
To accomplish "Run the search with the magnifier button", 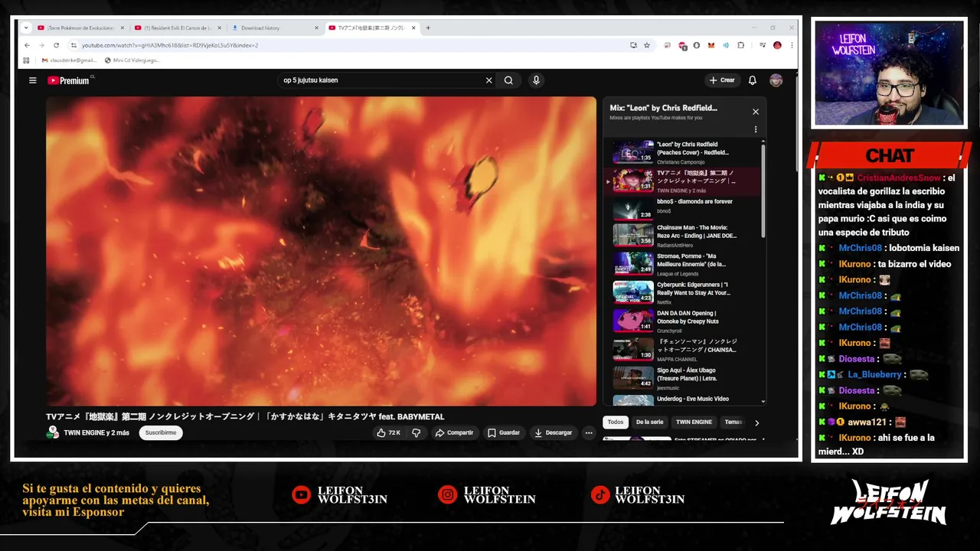I will pos(508,80).
